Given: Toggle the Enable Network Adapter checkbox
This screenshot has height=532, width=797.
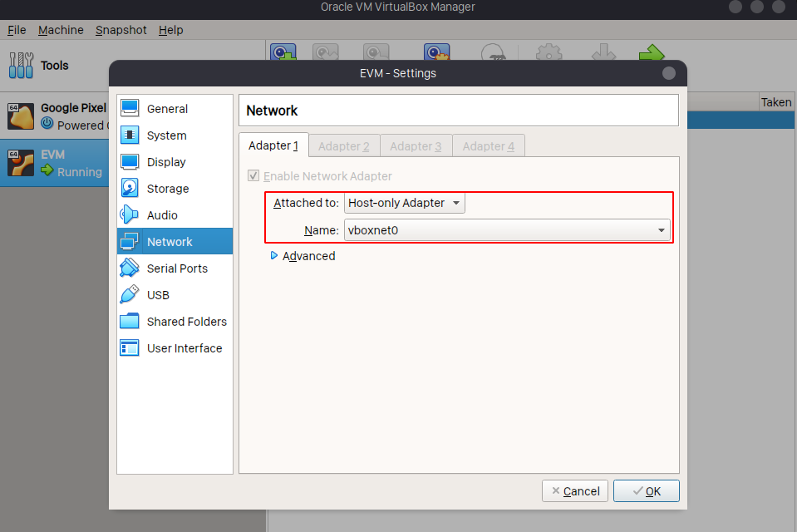Looking at the screenshot, I should coord(253,175).
